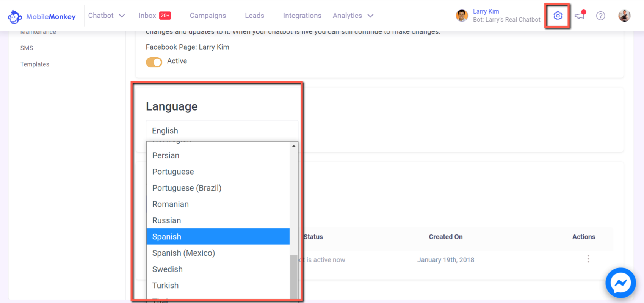Click the Created On column header
The width and height of the screenshot is (644, 303).
tap(446, 237)
